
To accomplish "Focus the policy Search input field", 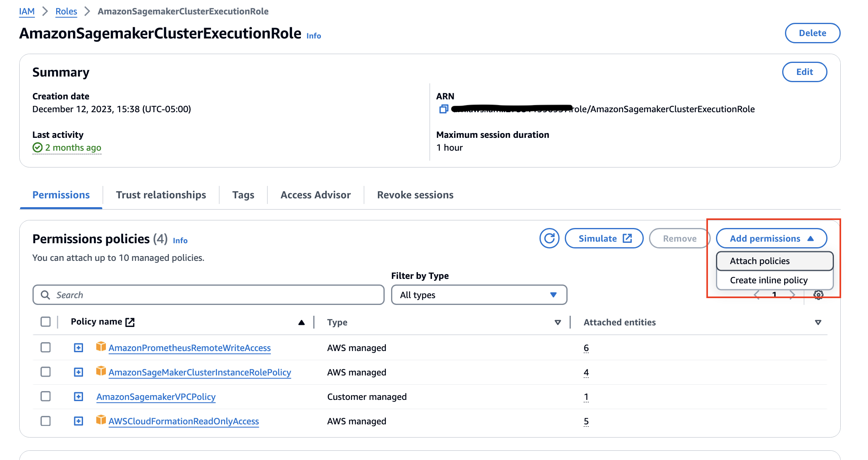I will [x=217, y=295].
